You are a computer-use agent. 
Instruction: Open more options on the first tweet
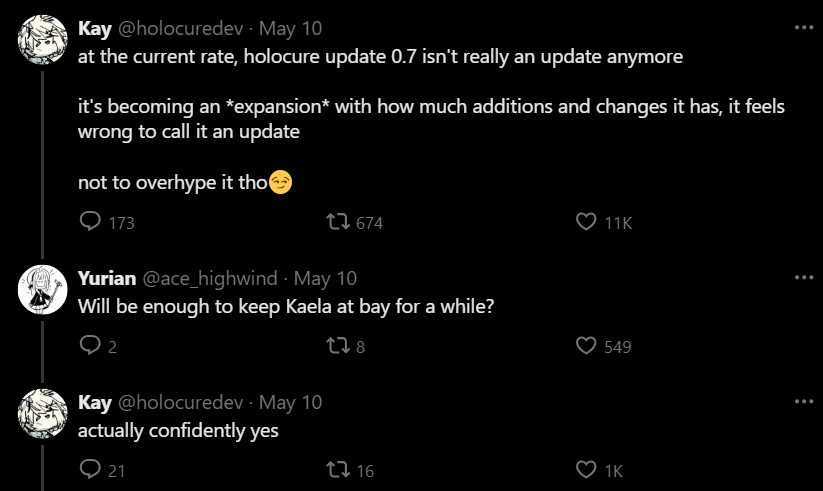[x=803, y=28]
